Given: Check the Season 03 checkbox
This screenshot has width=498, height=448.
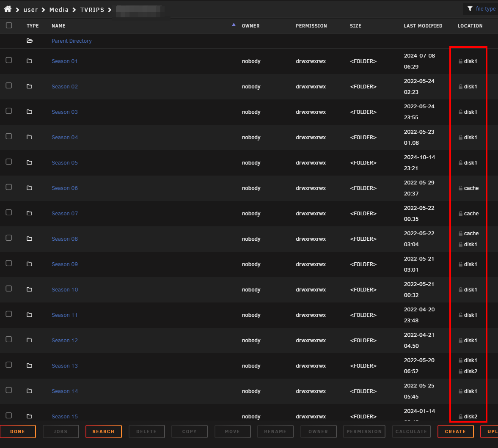Looking at the screenshot, I should click(9, 111).
